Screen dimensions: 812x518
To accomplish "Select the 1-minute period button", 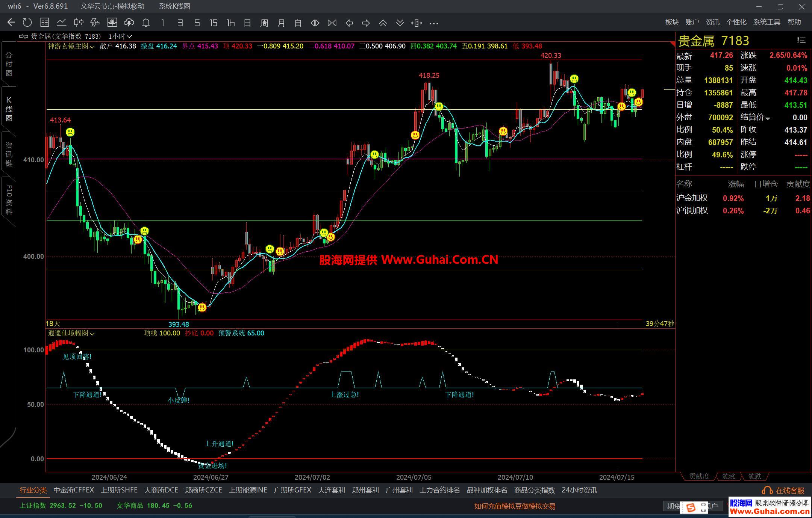I will tap(163, 23).
